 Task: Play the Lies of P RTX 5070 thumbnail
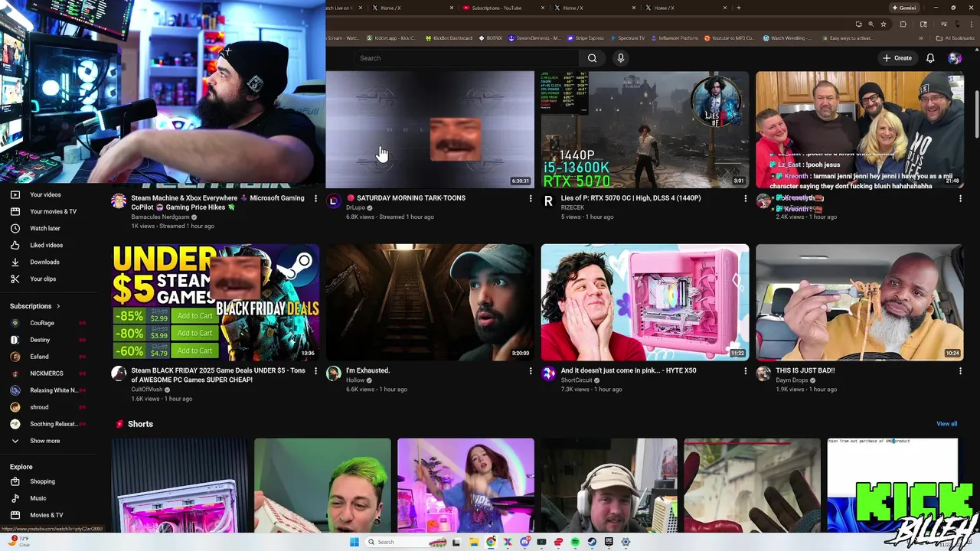click(645, 130)
